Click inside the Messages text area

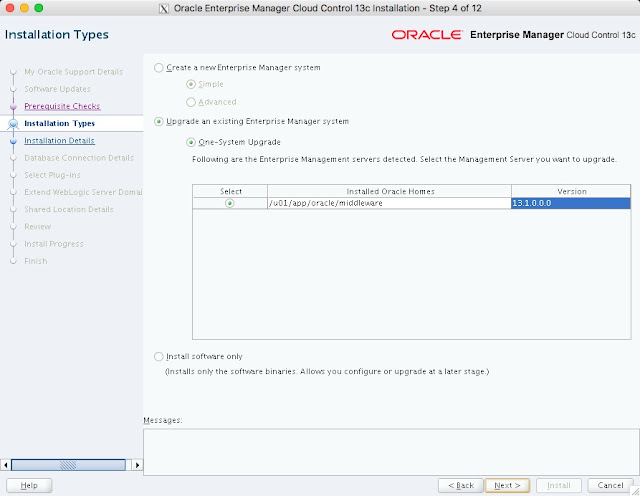391,452
